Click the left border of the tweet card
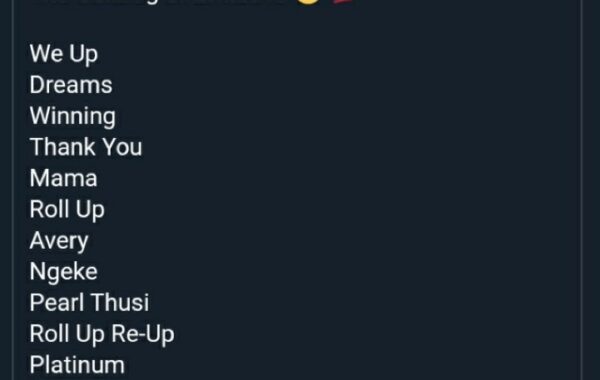 tap(13, 190)
